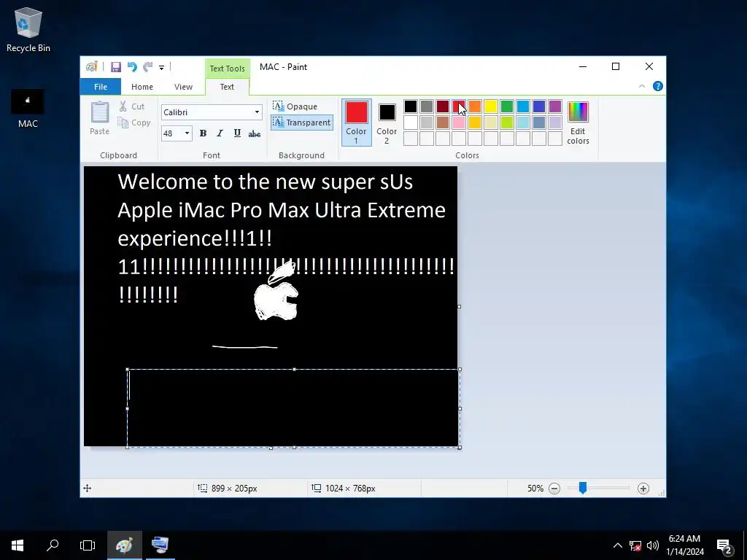Click the network status tray icon
This screenshot has width=747, height=560.
pos(635,545)
